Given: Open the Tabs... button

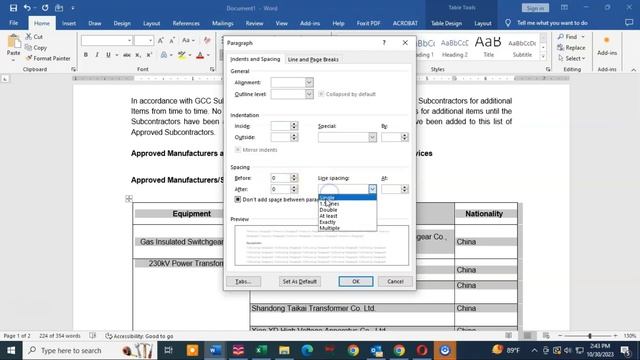Looking at the screenshot, I should (x=243, y=281).
